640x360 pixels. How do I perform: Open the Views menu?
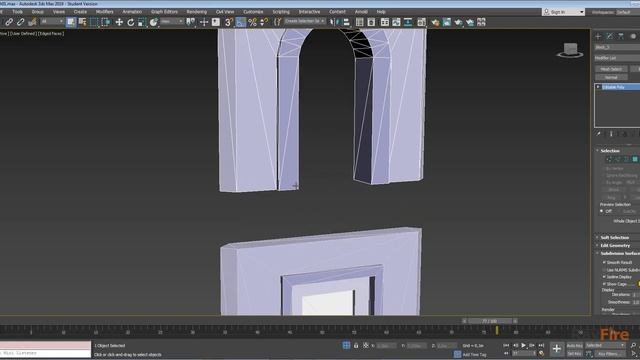coord(59,12)
